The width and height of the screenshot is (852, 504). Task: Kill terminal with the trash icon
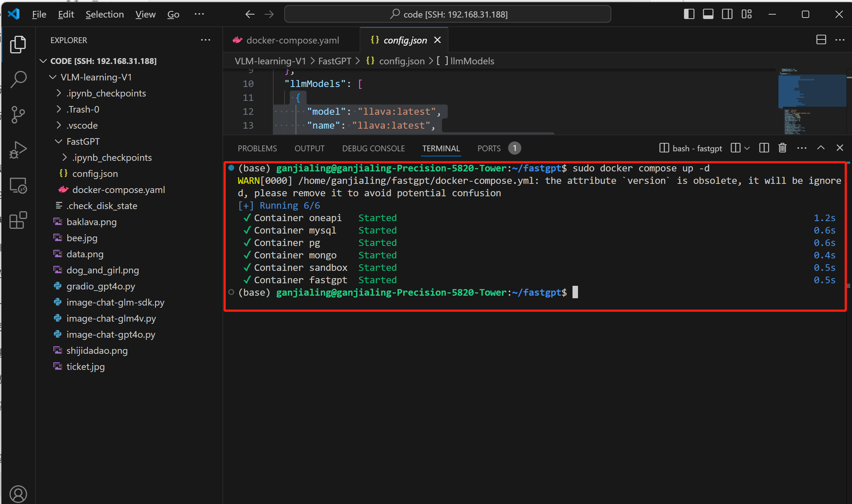[782, 148]
